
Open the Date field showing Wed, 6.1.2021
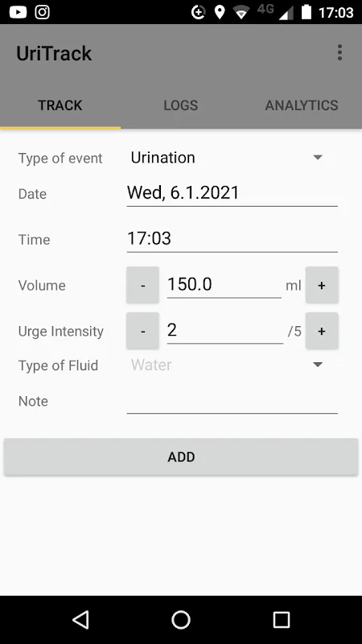coord(232,193)
